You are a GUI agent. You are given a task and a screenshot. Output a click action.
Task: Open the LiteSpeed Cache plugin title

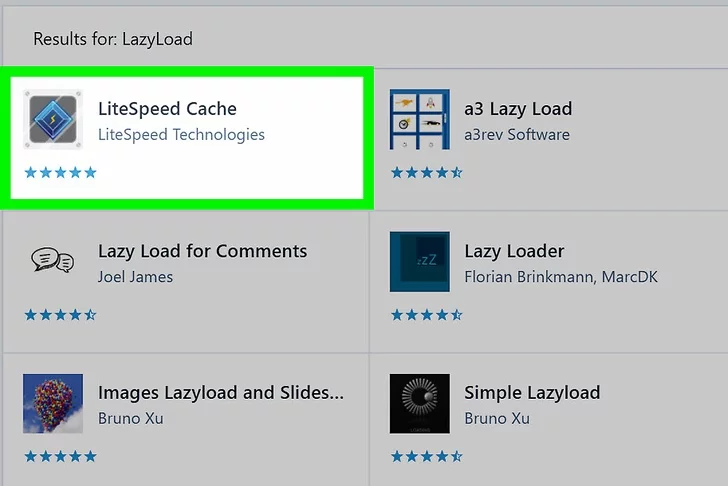click(x=167, y=109)
